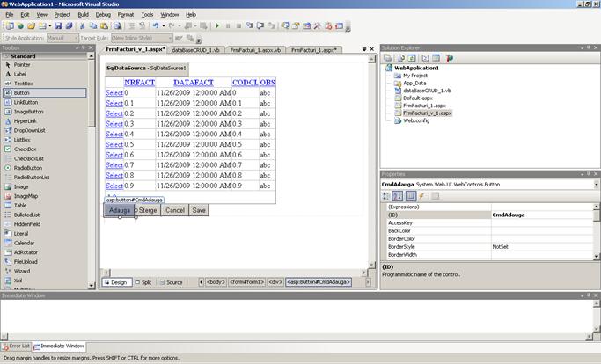601x364 pixels.
Task: Click Properties page icon in Properties panel
Action: [411, 196]
